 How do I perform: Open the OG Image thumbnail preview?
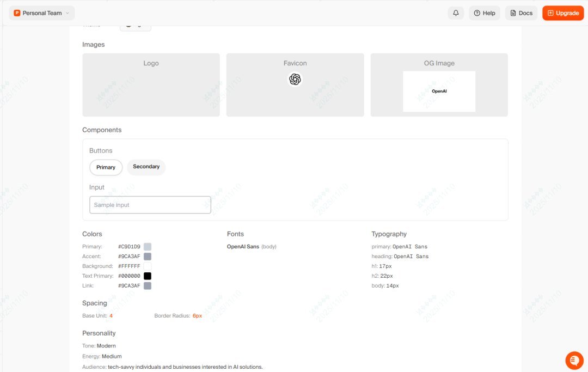439,91
